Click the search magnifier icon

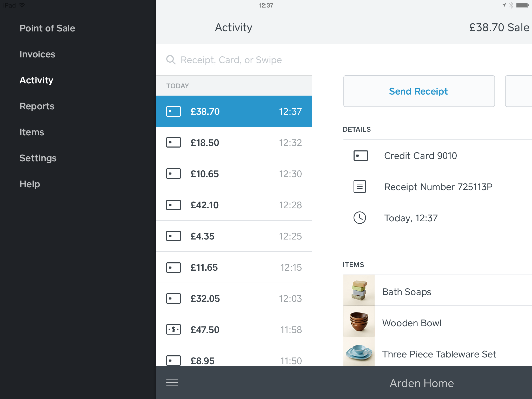171,60
